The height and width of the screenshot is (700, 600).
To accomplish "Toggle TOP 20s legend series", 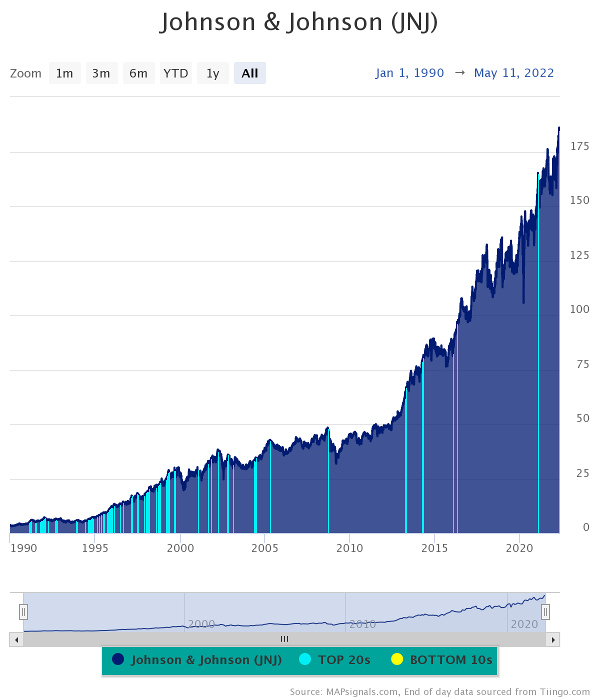I will [x=335, y=660].
